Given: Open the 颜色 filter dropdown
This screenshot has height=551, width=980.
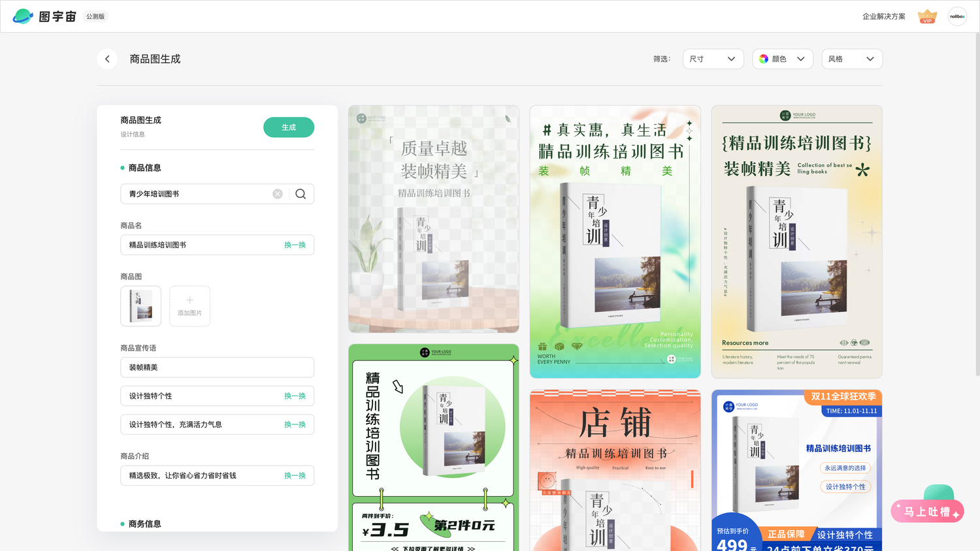Looking at the screenshot, I should pos(783,59).
